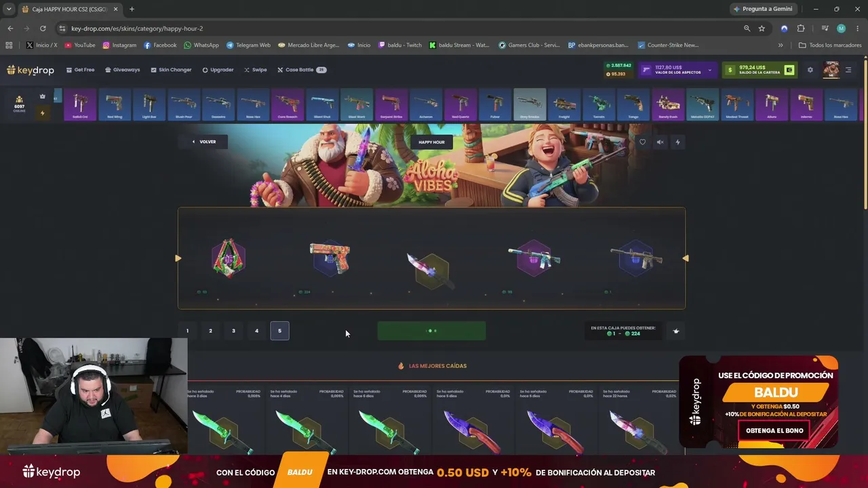Open the KeyDrop hamburger menu

(848, 70)
